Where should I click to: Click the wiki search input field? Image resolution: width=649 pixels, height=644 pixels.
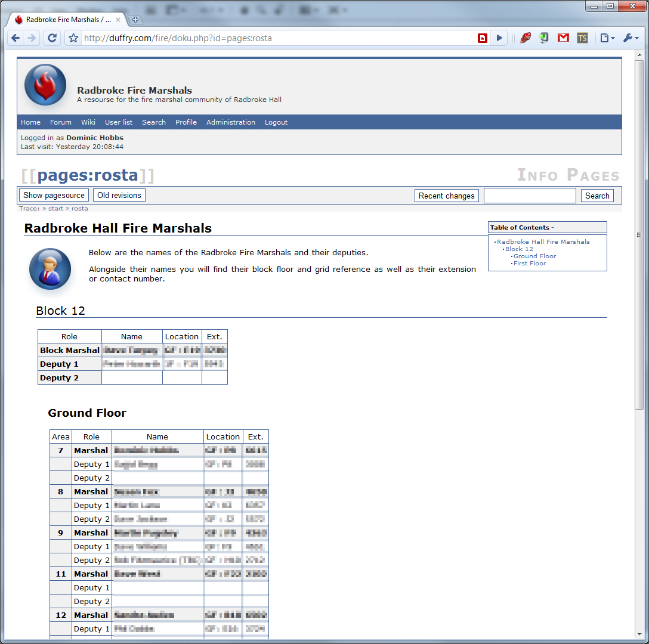point(530,196)
